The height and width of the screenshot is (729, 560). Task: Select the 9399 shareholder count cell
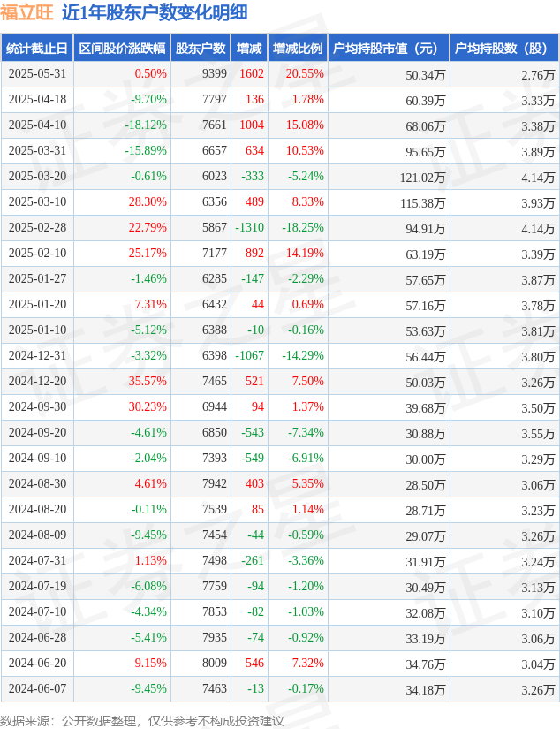pyautogui.click(x=215, y=74)
